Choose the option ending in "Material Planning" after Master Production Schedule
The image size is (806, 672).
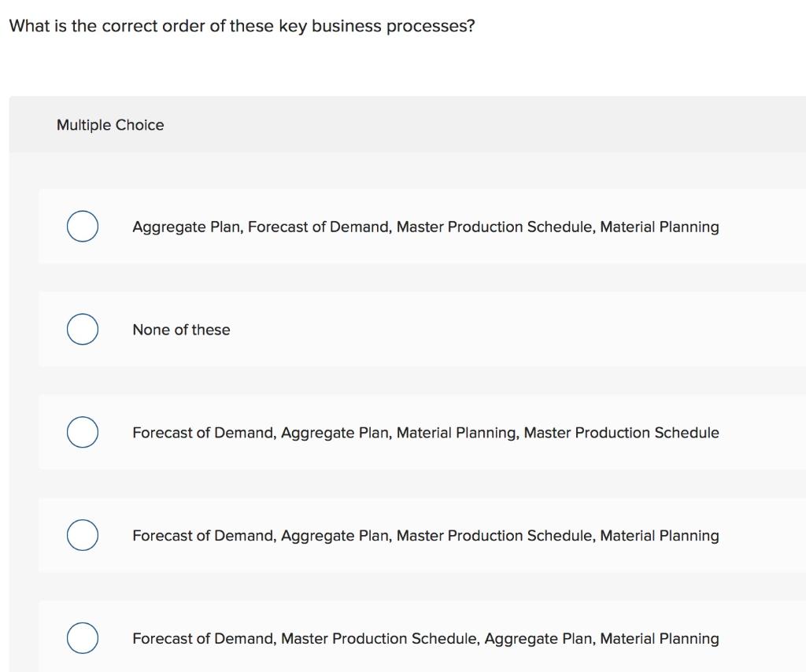click(x=425, y=535)
